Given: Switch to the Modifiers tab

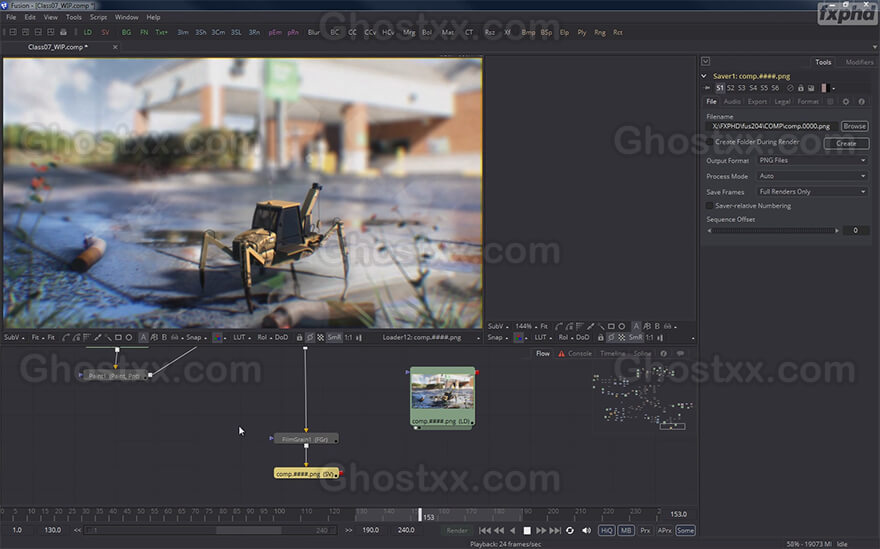Looking at the screenshot, I should (x=859, y=62).
